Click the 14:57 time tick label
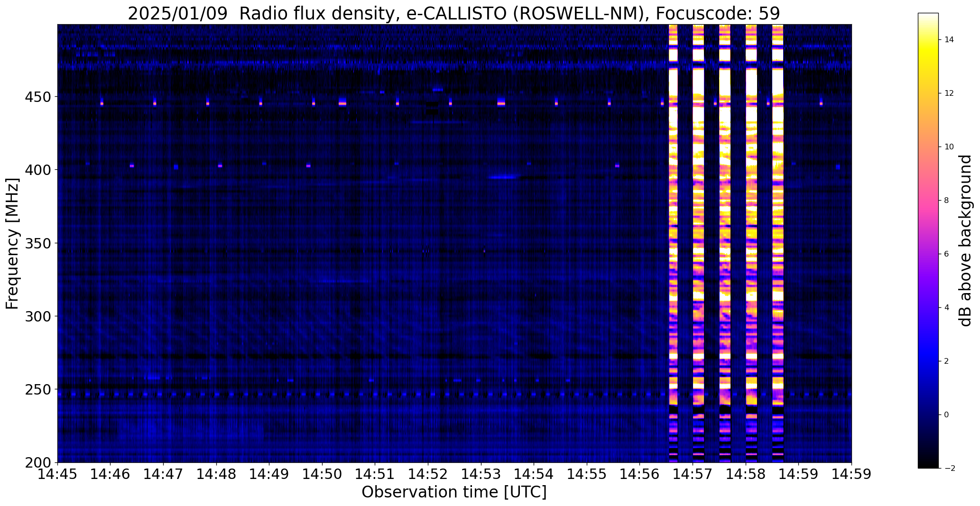This screenshot has width=980, height=506. tap(693, 474)
